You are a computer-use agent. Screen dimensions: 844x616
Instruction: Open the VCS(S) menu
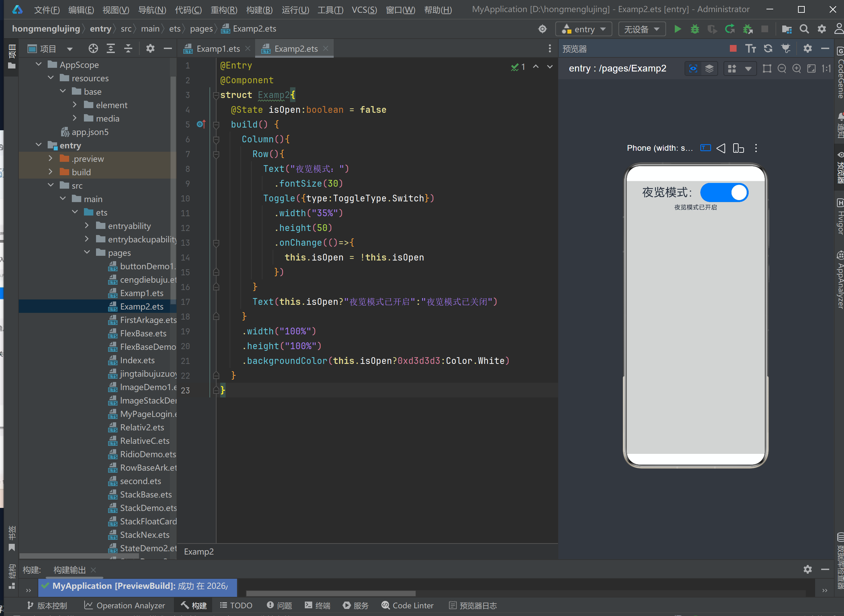(364, 10)
